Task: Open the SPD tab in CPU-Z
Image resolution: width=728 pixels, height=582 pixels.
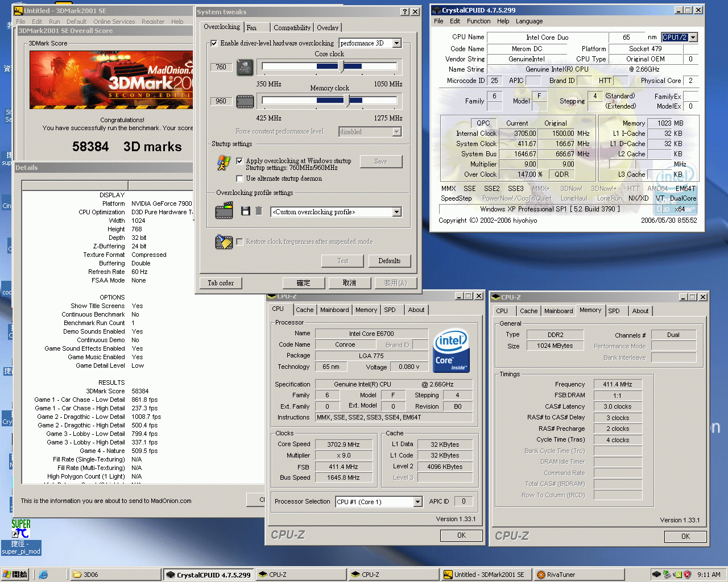Action: click(x=391, y=310)
